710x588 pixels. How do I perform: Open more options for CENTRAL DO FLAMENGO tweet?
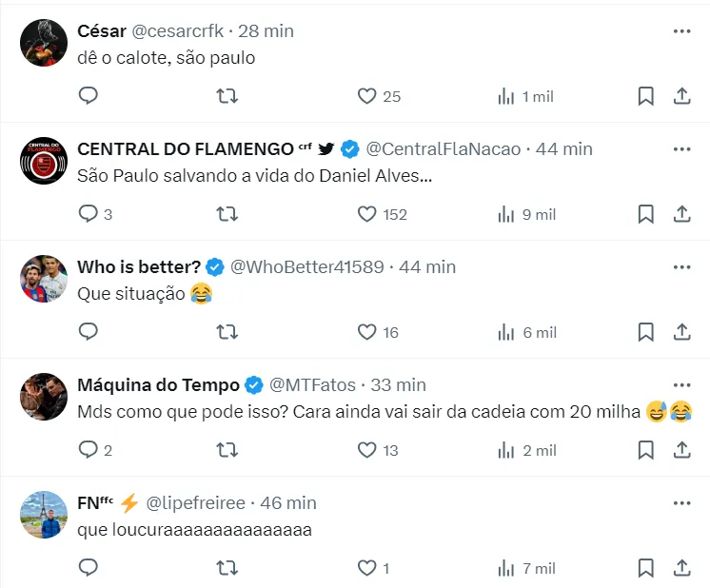click(681, 148)
